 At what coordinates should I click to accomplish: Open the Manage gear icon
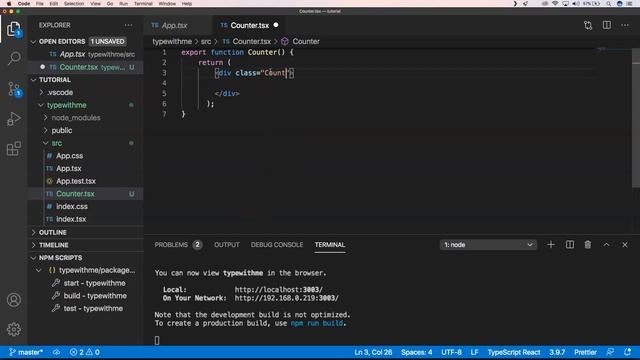click(13, 329)
